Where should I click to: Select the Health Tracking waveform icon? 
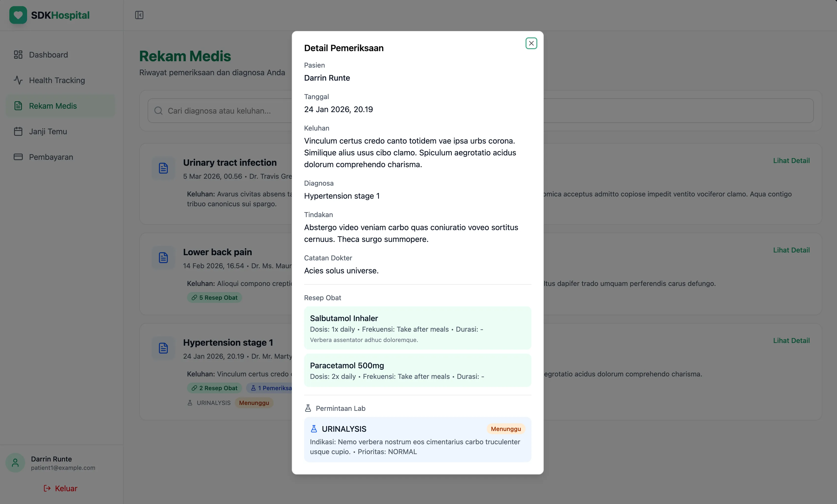(x=18, y=80)
